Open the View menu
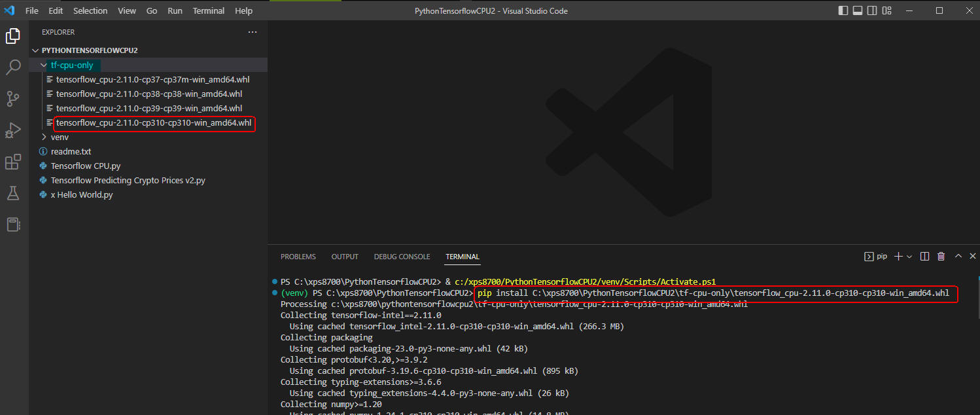980x415 pixels. (x=127, y=10)
